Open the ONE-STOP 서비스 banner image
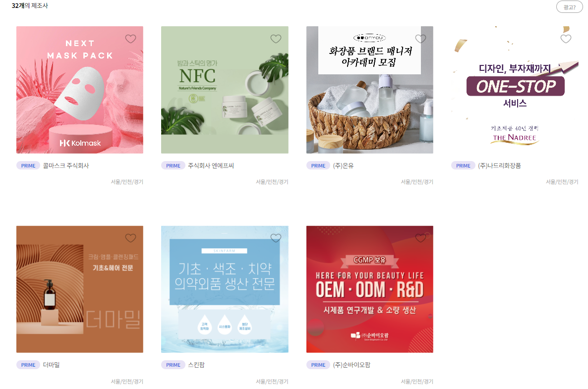 coord(515,90)
